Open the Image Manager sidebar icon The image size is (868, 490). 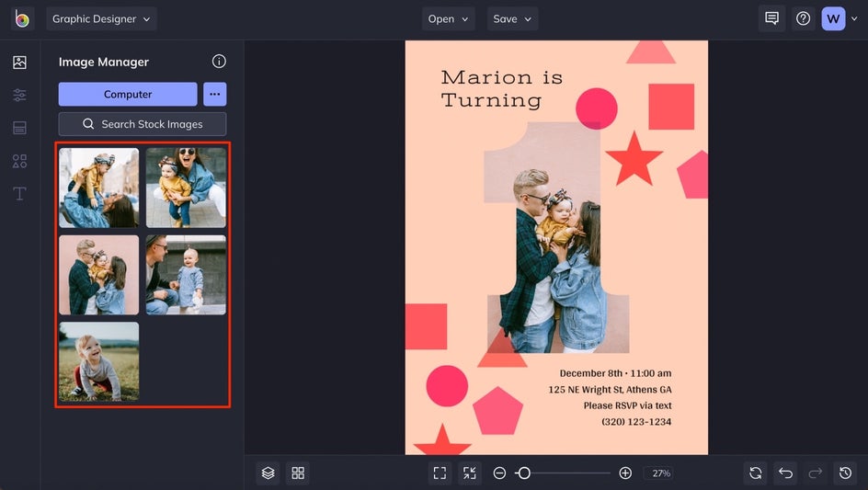click(19, 63)
